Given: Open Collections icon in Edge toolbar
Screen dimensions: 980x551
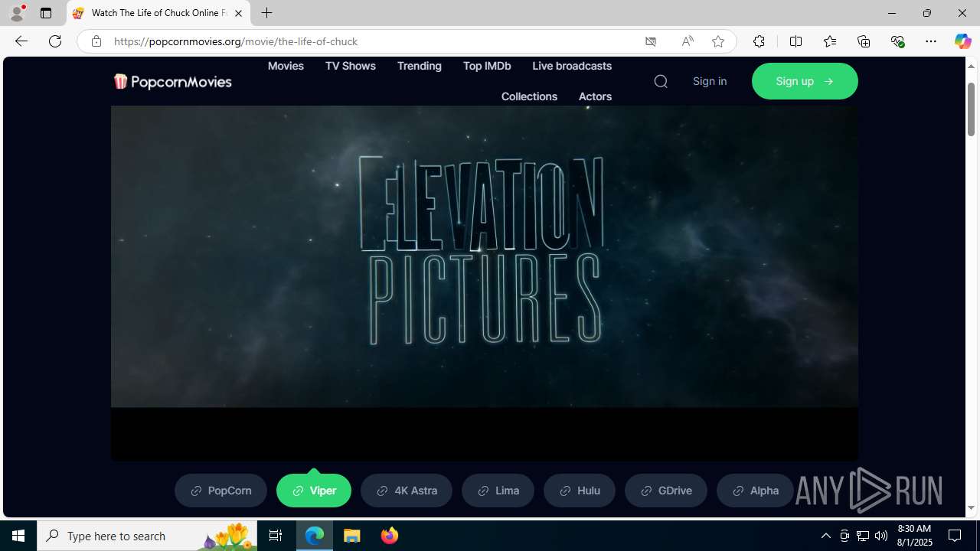Looking at the screenshot, I should [x=864, y=41].
